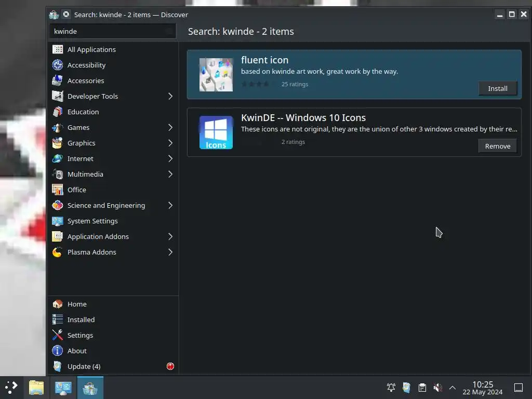Click the Developer Tools category icon
This screenshot has height=399, width=532.
point(57,96)
